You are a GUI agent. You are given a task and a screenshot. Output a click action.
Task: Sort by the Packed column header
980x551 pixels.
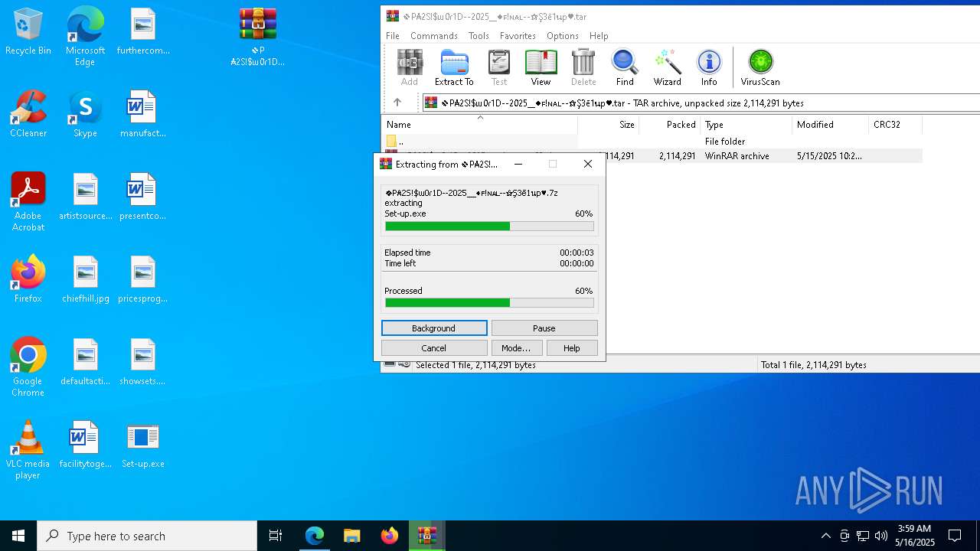point(670,125)
